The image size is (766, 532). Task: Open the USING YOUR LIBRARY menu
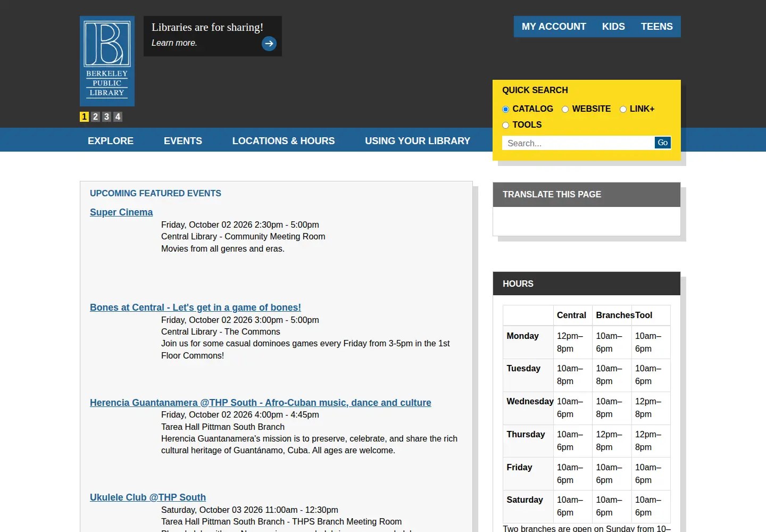tap(418, 140)
